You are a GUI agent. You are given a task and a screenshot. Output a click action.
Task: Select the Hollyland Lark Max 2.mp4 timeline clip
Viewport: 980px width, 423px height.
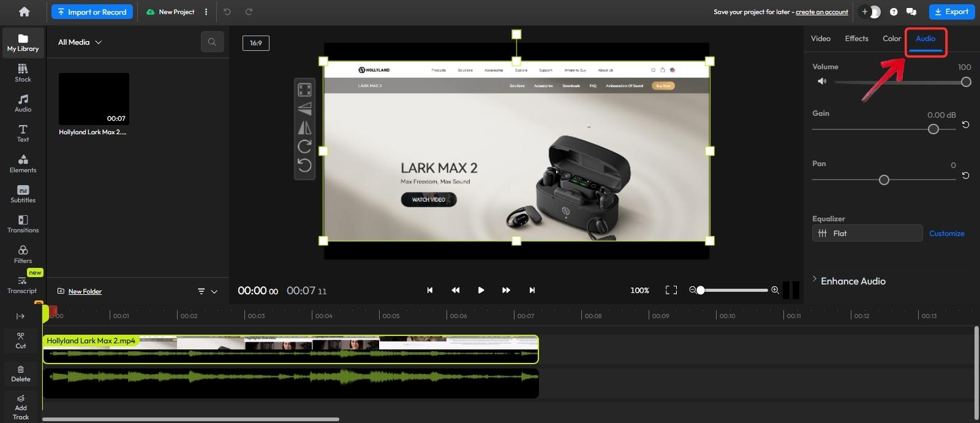(290, 349)
